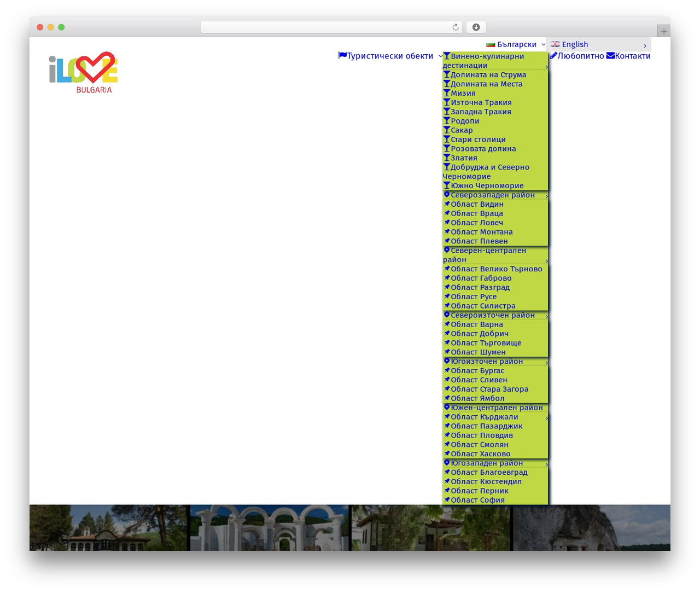Image resolution: width=700 pixels, height=593 pixels.
Task: Expand the Туристически обекти menu chevron
Action: click(x=440, y=56)
